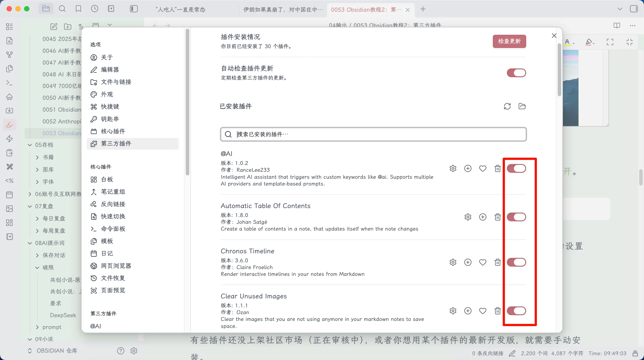Open 外观 appearance settings

[107, 94]
